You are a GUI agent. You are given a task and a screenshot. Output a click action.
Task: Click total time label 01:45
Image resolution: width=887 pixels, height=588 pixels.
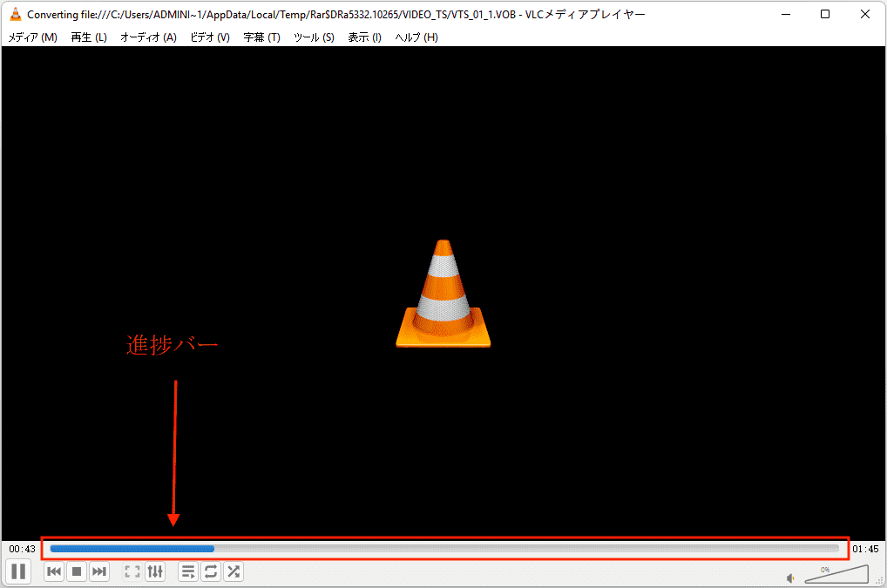click(x=865, y=549)
